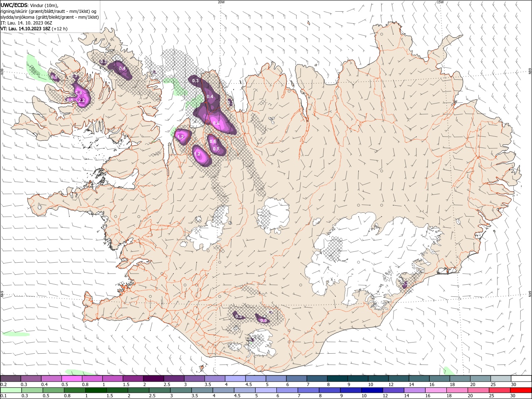532x399 pixels.
Task: Select the line 'rigning/skúrir (grænt/blátt/rautt - mm/1klst) og'
Action: 49,11
